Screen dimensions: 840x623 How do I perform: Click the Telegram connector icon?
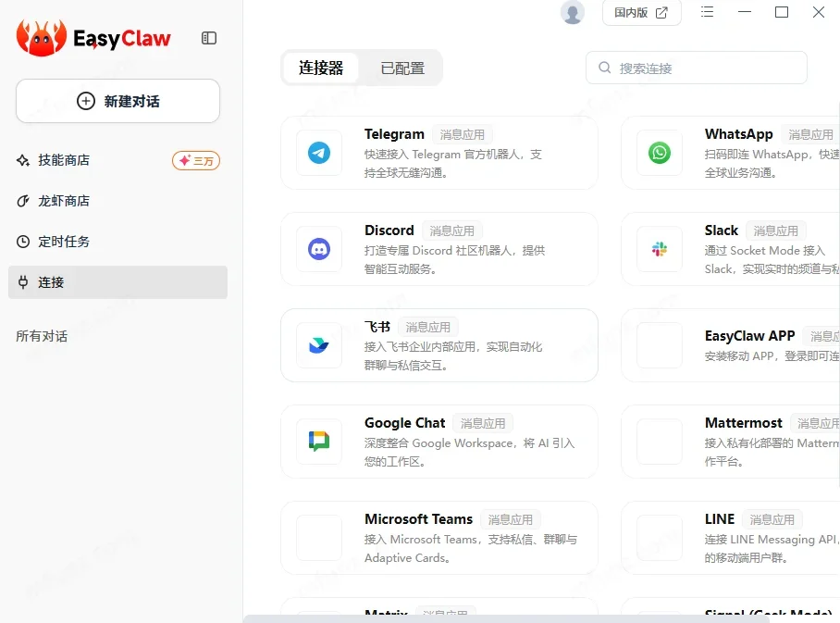tap(319, 153)
